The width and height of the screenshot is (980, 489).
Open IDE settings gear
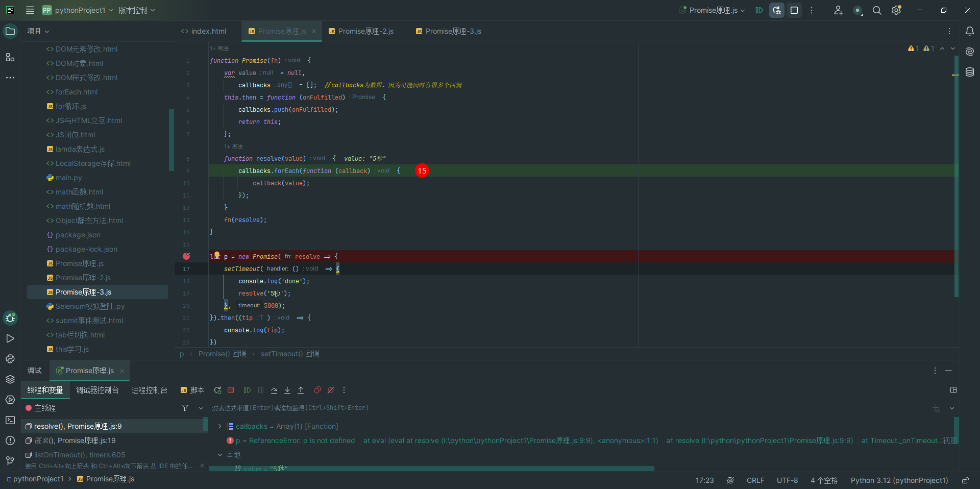click(896, 10)
